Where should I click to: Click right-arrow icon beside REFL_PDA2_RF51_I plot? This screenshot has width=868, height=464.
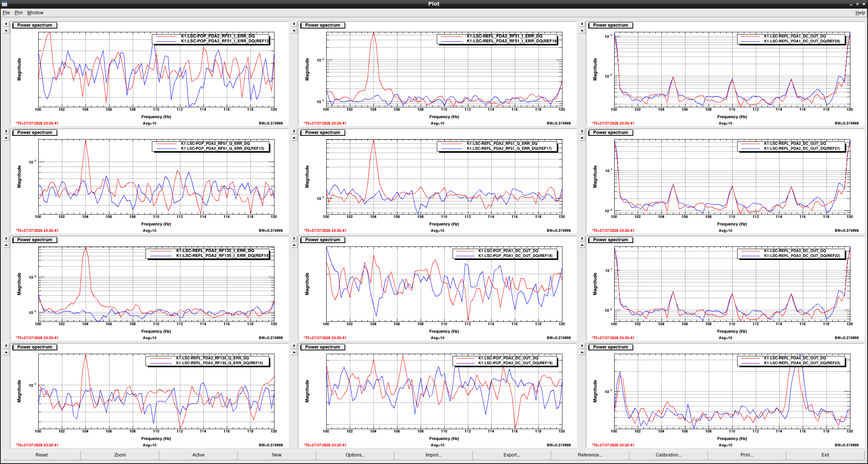(294, 24)
